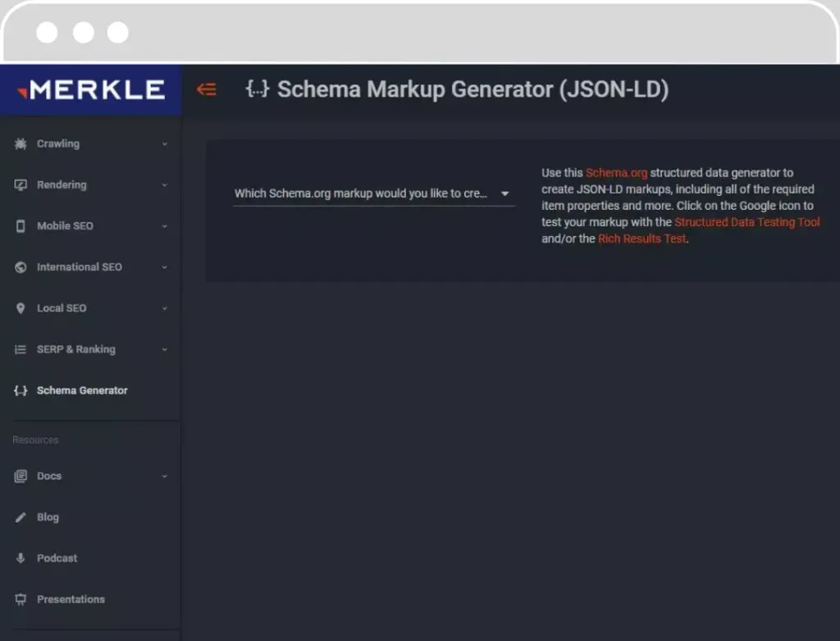
Task: Go to the Presentations resource
Action: point(90,599)
